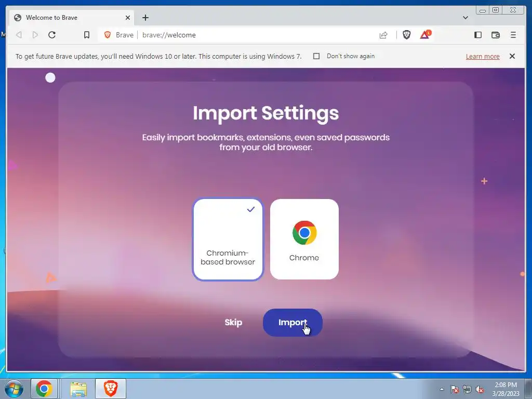
Task: Open the Learn more link
Action: click(x=483, y=56)
